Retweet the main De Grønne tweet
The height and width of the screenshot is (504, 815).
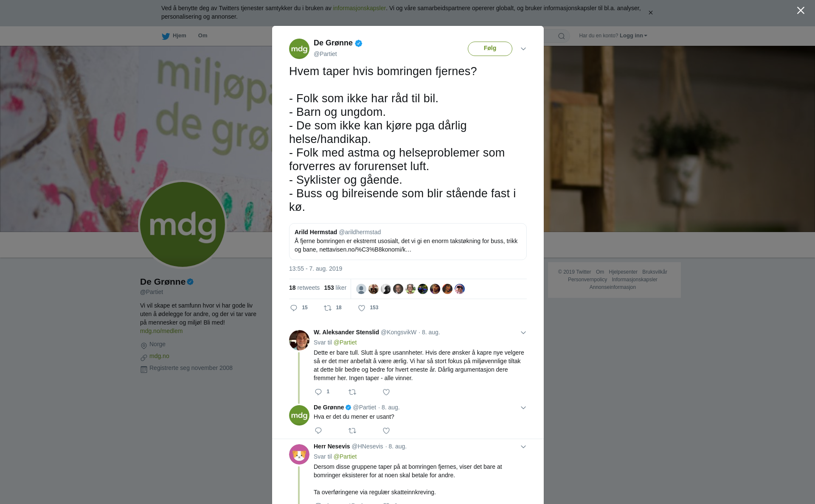(x=328, y=308)
